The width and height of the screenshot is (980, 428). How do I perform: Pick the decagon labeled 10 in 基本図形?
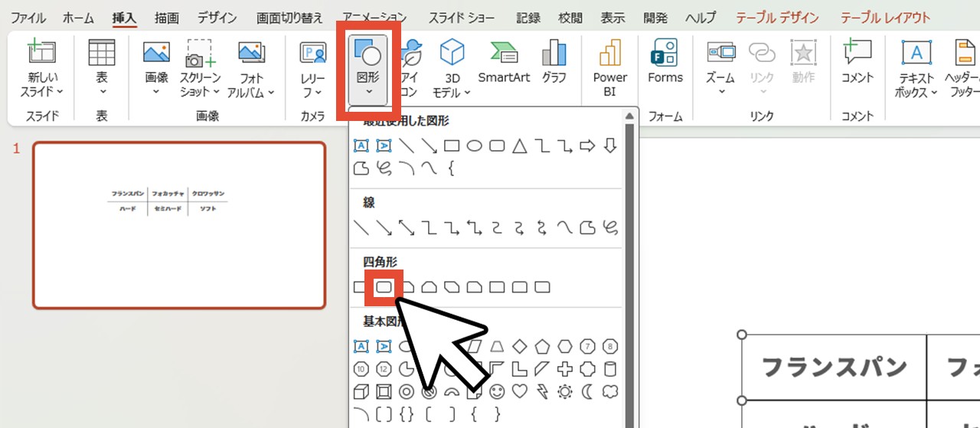(x=361, y=369)
